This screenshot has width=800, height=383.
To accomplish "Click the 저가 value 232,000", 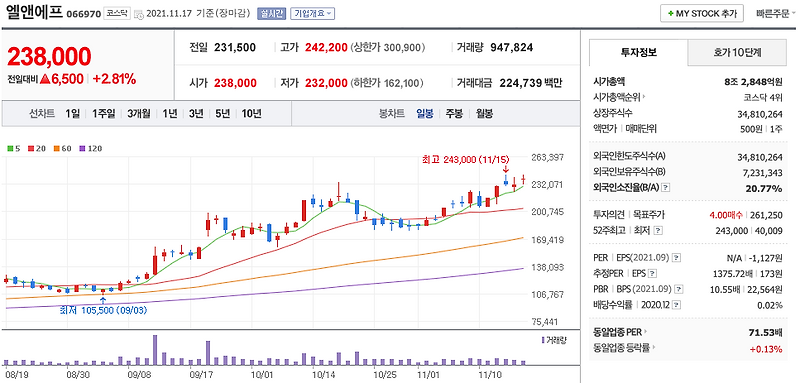I will (326, 83).
